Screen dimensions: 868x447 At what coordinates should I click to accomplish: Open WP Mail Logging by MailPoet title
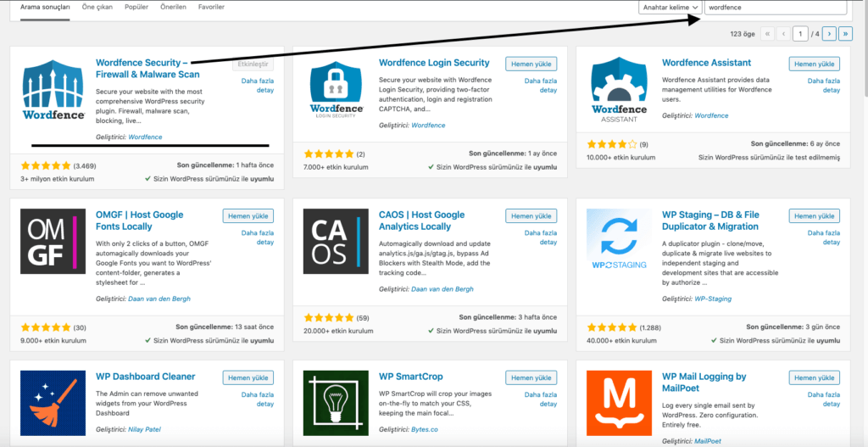pos(704,383)
